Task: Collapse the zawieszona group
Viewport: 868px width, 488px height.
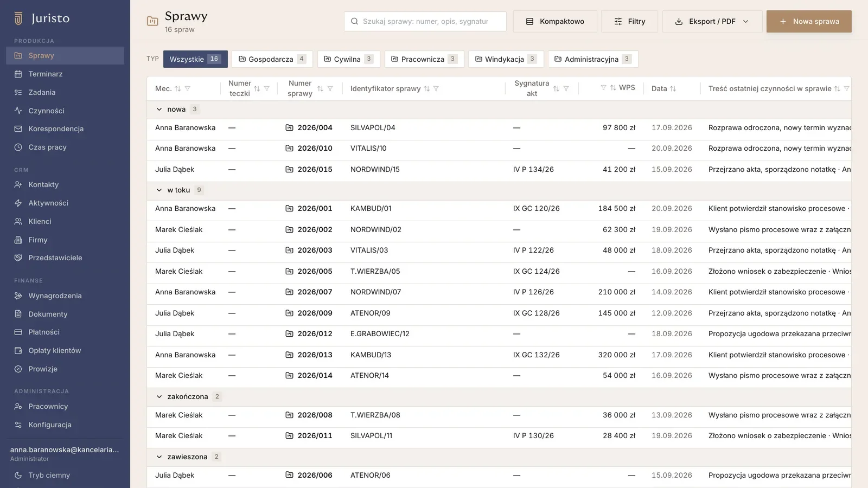Action: [159, 457]
